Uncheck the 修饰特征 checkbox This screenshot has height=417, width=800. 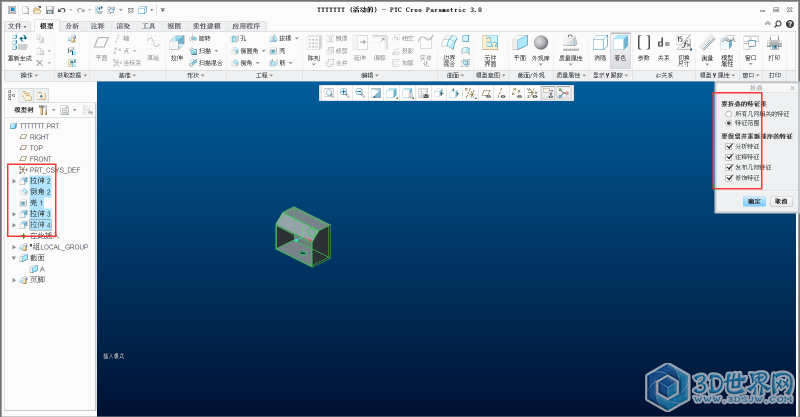coord(729,178)
